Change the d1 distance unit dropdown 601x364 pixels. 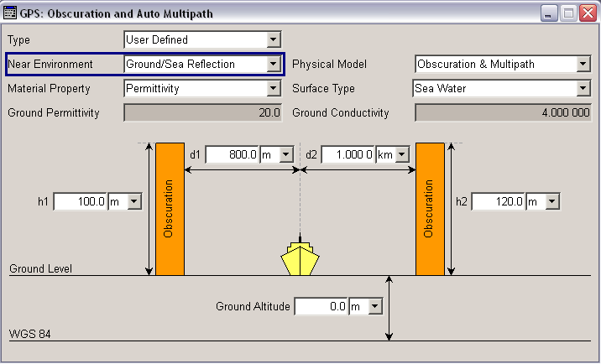pos(286,154)
